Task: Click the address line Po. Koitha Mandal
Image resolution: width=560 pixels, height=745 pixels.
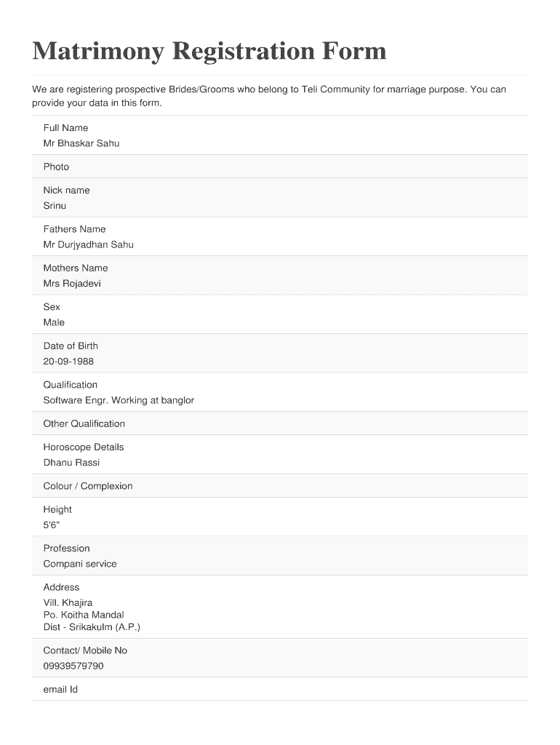Action: pos(84,615)
